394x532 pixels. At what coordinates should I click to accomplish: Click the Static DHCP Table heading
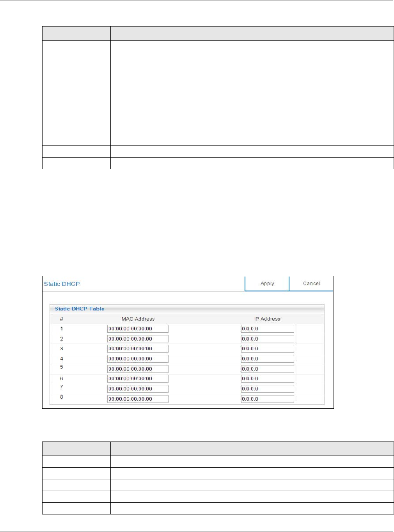click(80, 309)
